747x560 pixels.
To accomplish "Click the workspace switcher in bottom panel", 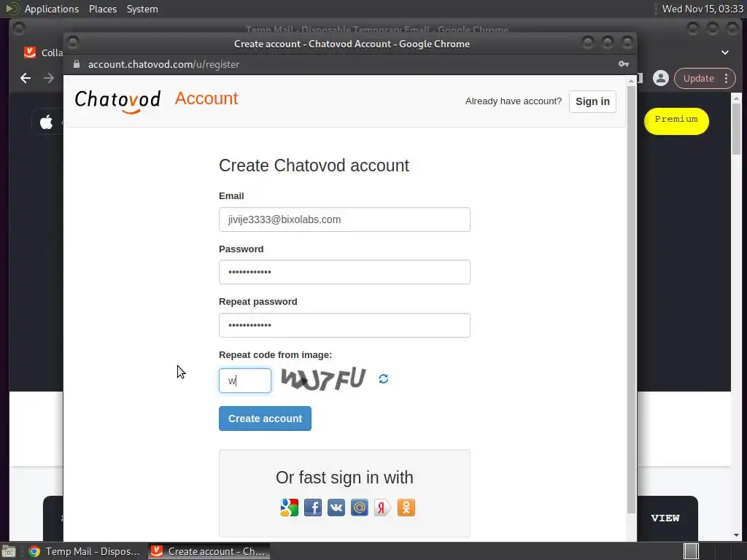I will pos(692,551).
